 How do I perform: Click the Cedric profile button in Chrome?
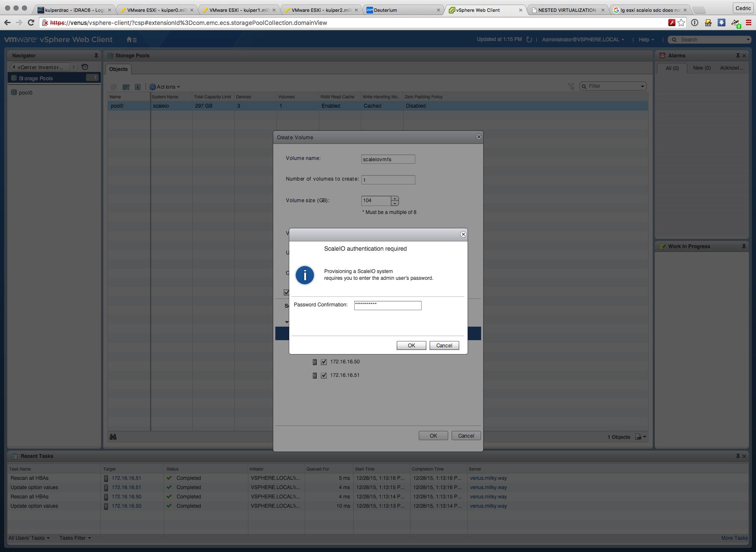743,8
